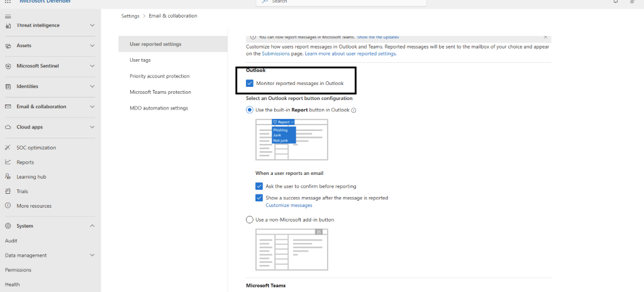Uncheck Monitor reported messages in Outlook

[250, 84]
